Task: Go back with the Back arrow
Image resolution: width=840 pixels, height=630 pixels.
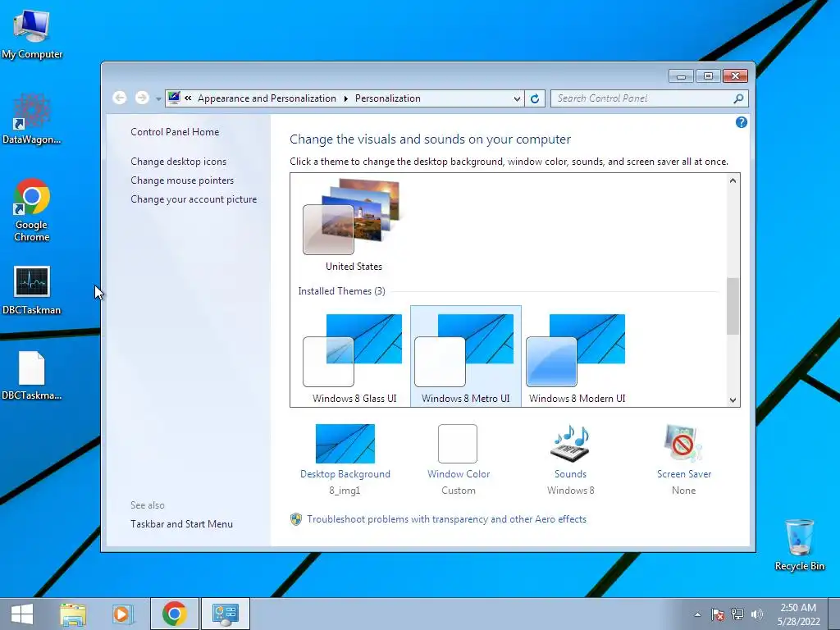Action: (120, 98)
